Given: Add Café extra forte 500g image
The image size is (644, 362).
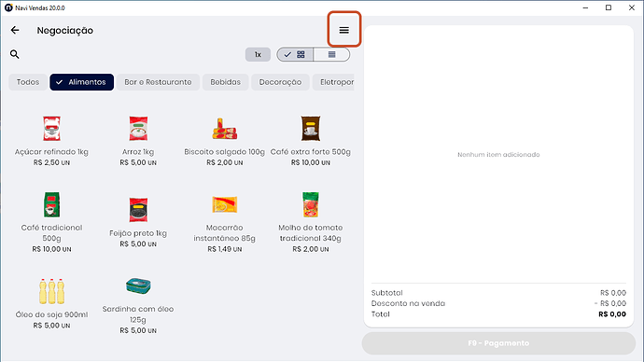Looking at the screenshot, I should (311, 129).
